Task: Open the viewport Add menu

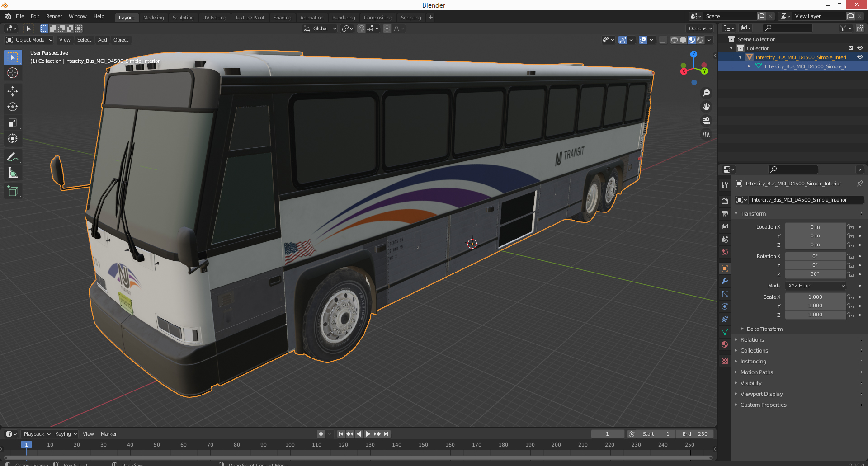Action: point(103,40)
